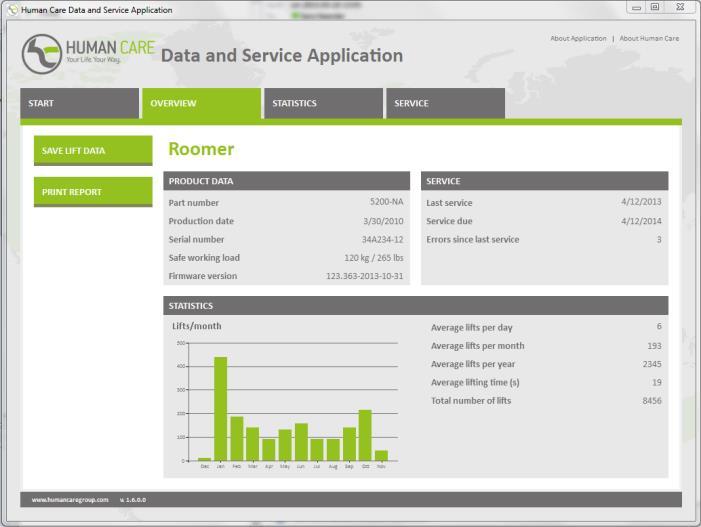Minimize the application window
This screenshot has width=701, height=527.
tap(637, 8)
